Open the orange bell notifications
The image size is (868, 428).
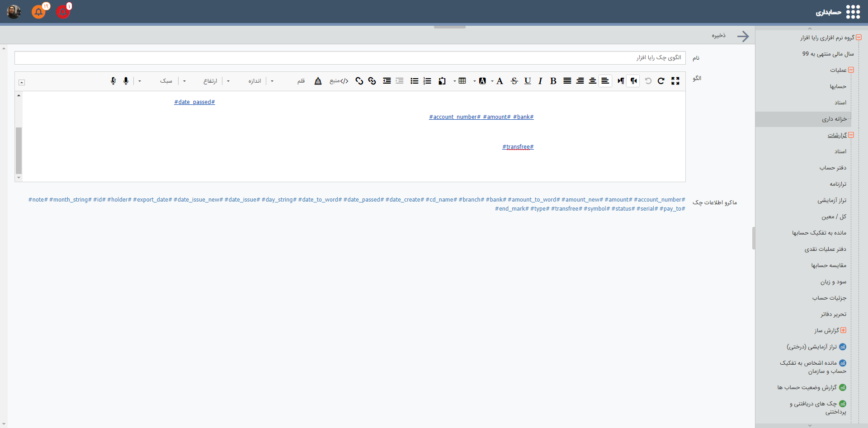click(x=39, y=11)
